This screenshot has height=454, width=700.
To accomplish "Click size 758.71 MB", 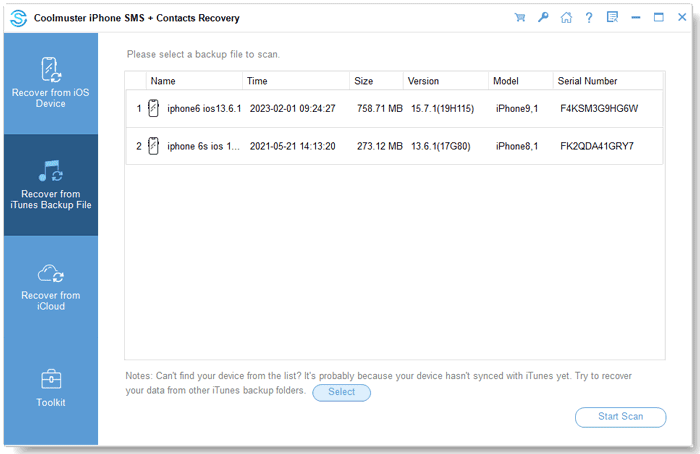I will click(x=379, y=108).
